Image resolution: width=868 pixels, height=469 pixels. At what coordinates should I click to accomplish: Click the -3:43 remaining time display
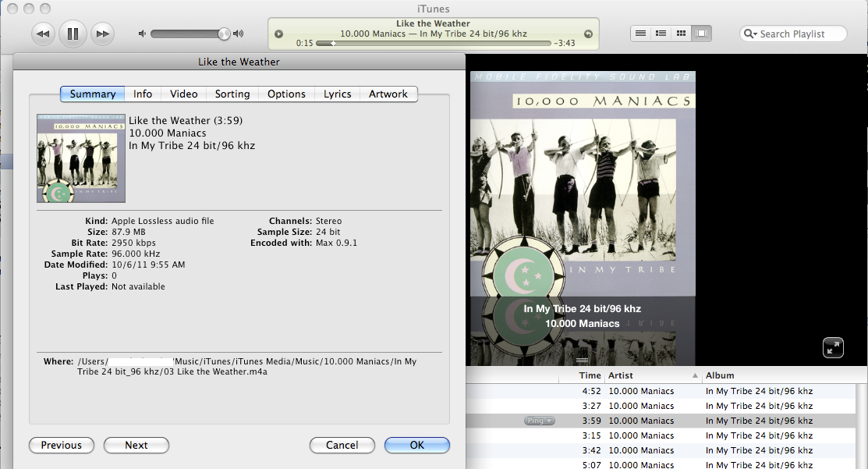[x=565, y=43]
